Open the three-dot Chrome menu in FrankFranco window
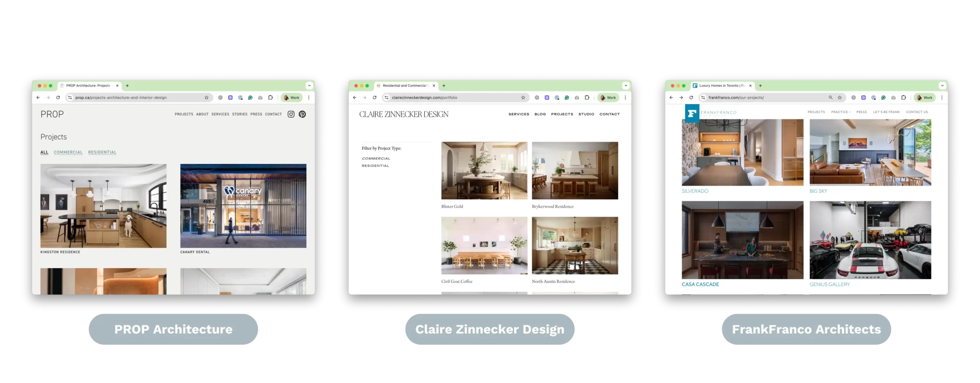Image resolution: width=980 pixels, height=383 pixels. tap(942, 98)
